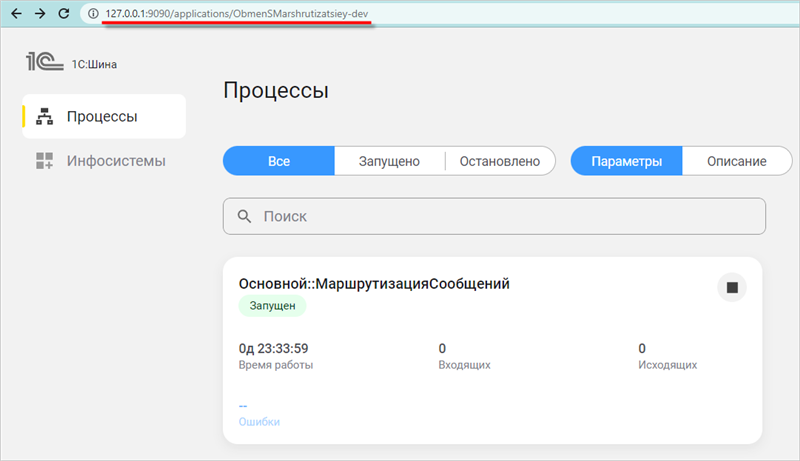Open site info icon in address bar
This screenshot has height=461, width=800.
[93, 14]
